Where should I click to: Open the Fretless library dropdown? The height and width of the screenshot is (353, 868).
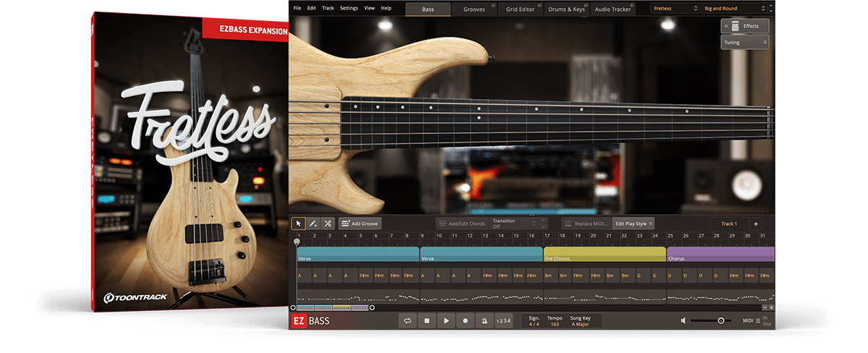675,9
